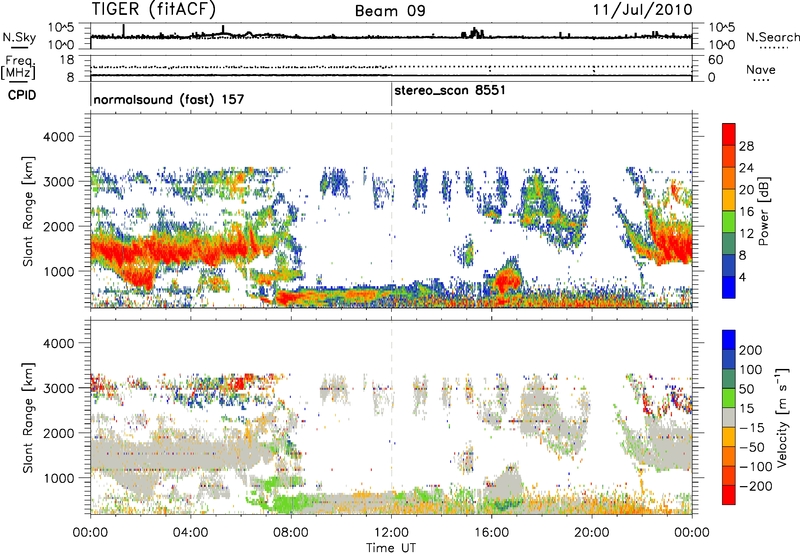800x554 pixels.
Task: Click the 'Beam 09' header label
Action: pos(390,11)
